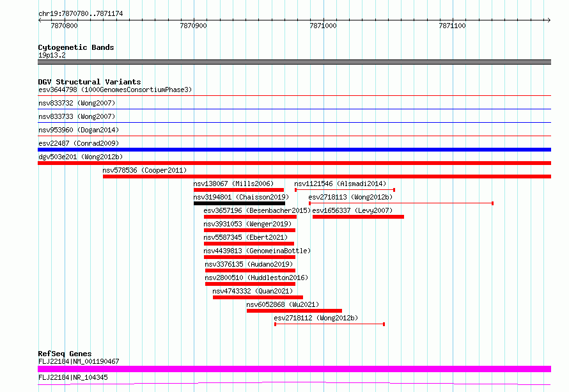This screenshot has height=392, width=569.
Task: Click ruler position 7870900
Action: (194, 26)
